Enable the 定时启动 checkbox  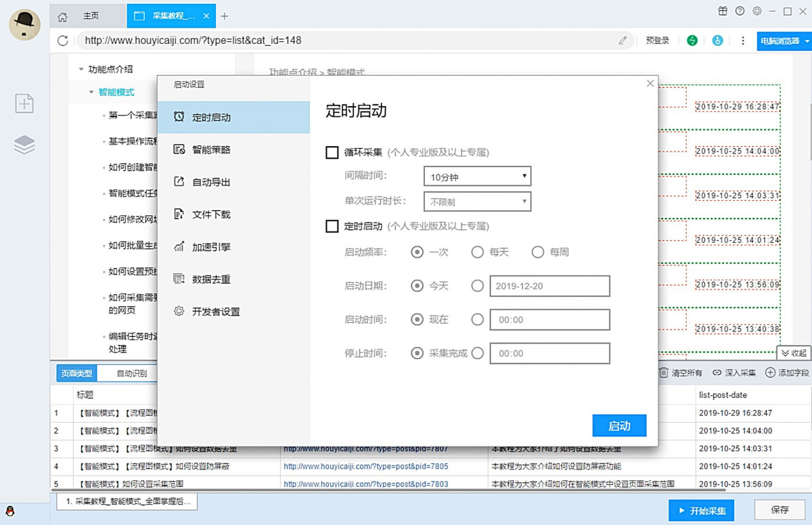point(332,226)
